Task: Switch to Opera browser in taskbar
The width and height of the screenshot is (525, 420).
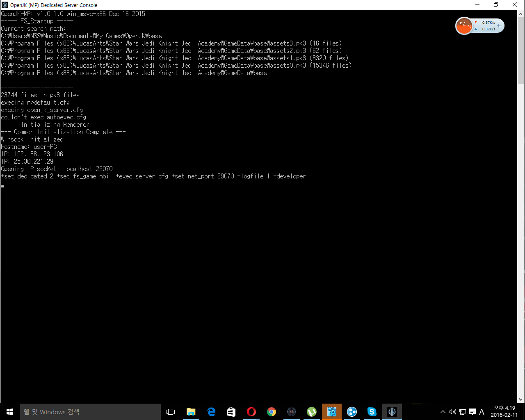Action: (251, 412)
